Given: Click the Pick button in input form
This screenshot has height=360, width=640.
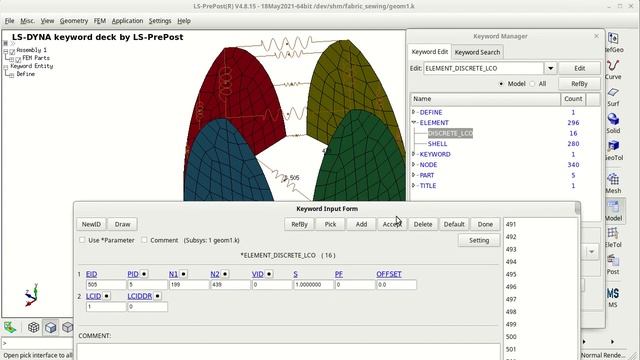Looking at the screenshot, I should (330, 224).
